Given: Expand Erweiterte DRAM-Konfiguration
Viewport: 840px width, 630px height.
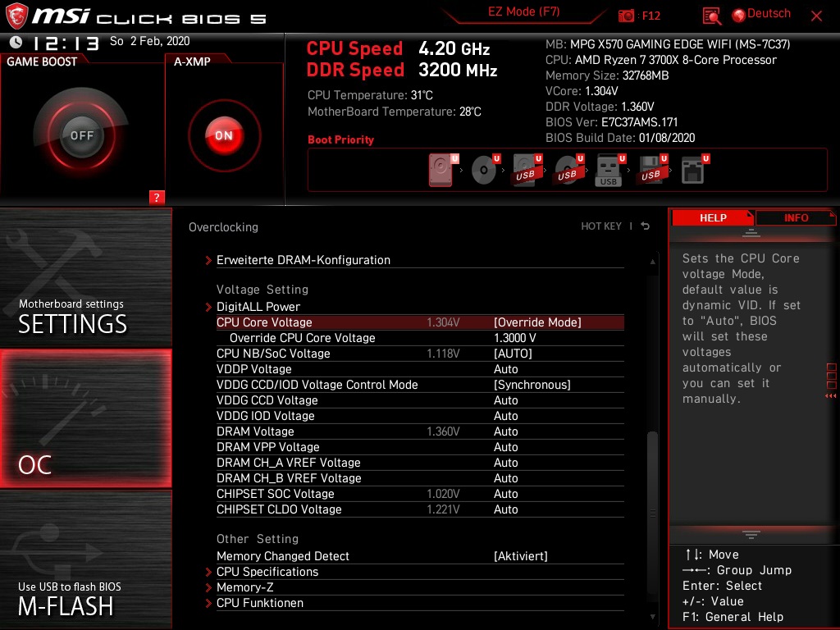Looking at the screenshot, I should [304, 260].
